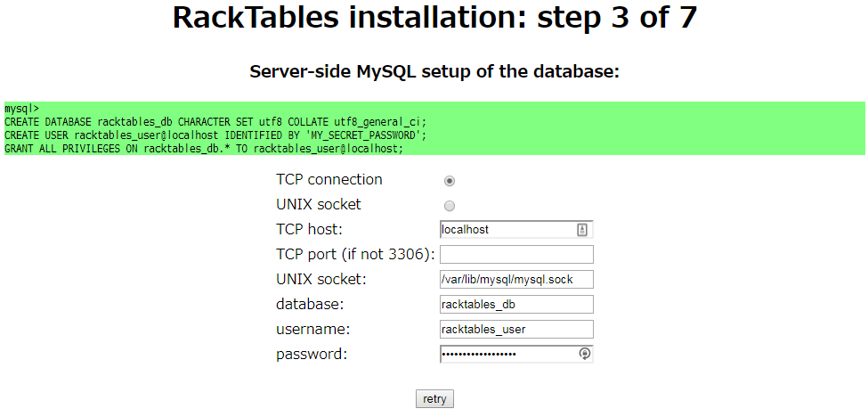Click the autofill icon in TCP host field
Viewport: 868px width, 417px height.
(x=582, y=230)
